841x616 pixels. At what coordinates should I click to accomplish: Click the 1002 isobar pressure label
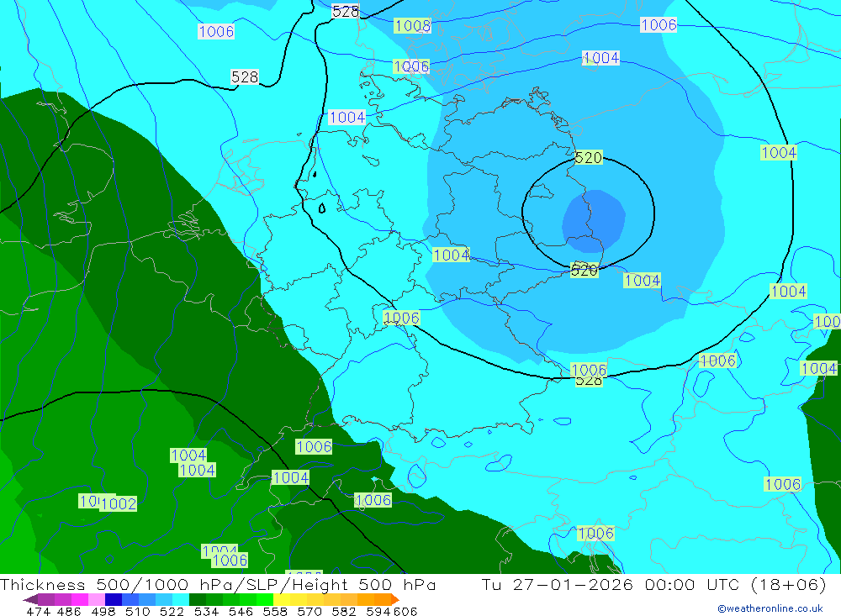pyautogui.click(x=119, y=503)
